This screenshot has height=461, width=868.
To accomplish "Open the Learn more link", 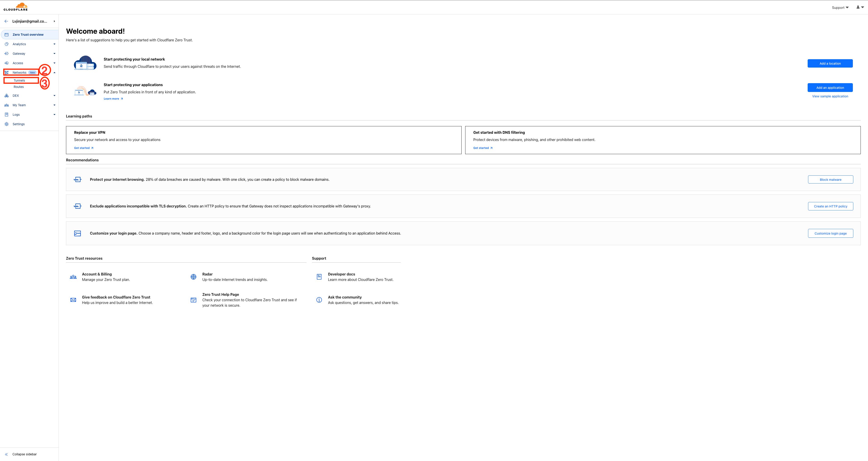I will click(x=113, y=99).
